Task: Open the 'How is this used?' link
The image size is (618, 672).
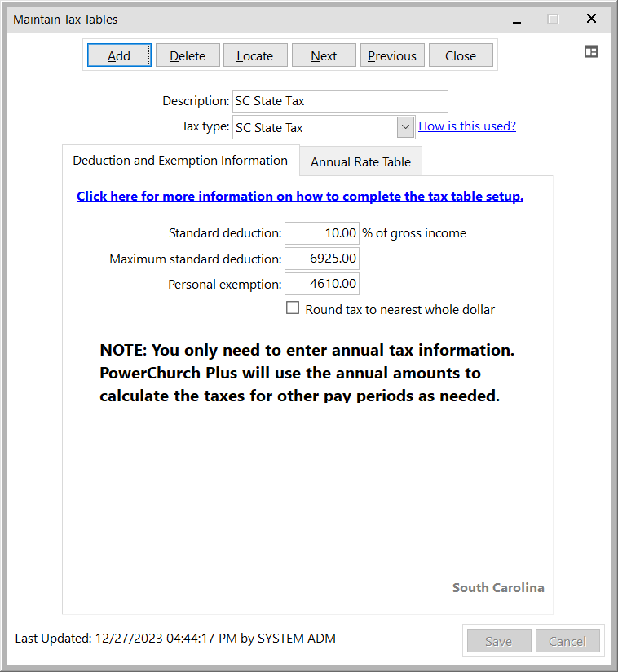Action: [467, 126]
